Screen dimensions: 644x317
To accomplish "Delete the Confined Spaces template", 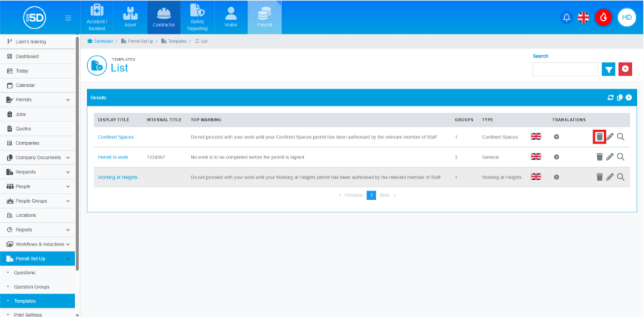I will tap(599, 136).
